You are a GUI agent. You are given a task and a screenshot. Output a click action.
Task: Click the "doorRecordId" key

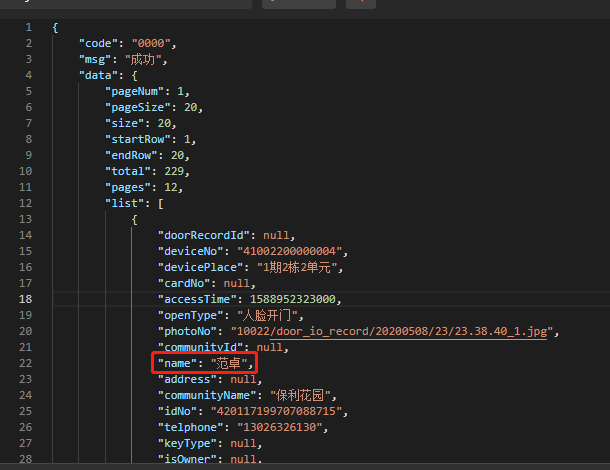click(x=204, y=235)
